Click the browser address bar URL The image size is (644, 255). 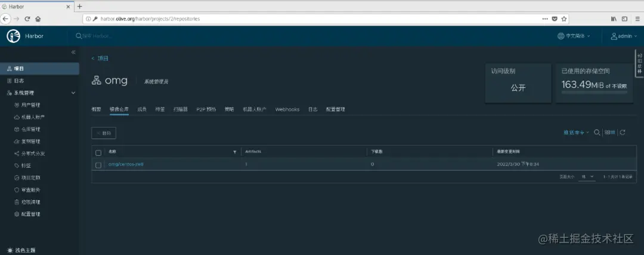[x=150, y=19]
